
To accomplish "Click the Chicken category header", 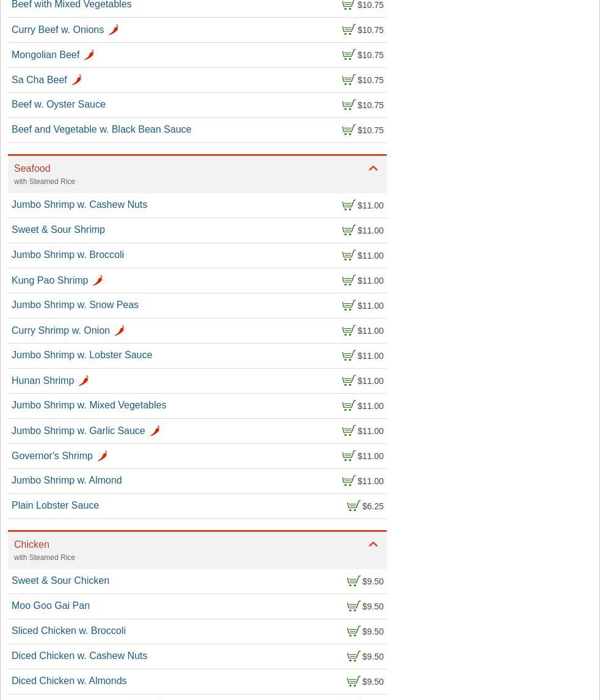I will tap(32, 545).
